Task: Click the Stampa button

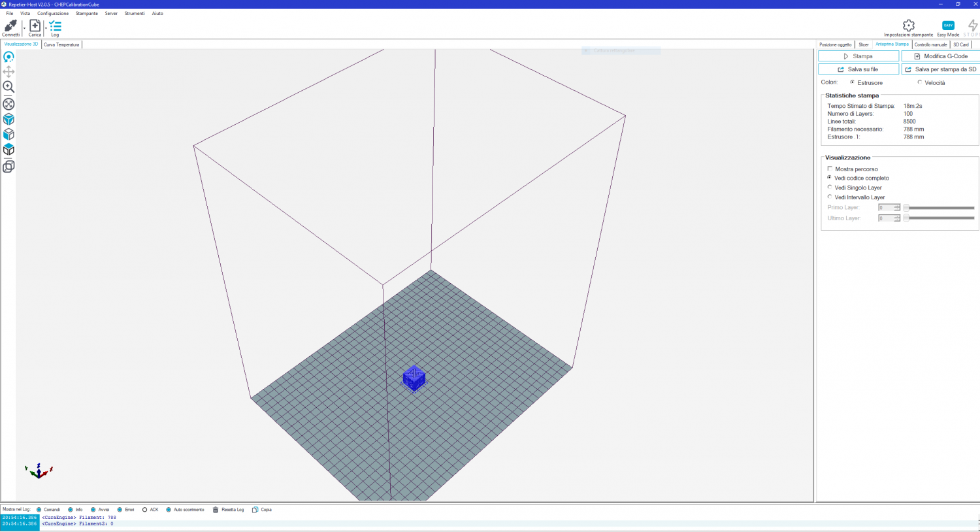Action: [x=858, y=56]
